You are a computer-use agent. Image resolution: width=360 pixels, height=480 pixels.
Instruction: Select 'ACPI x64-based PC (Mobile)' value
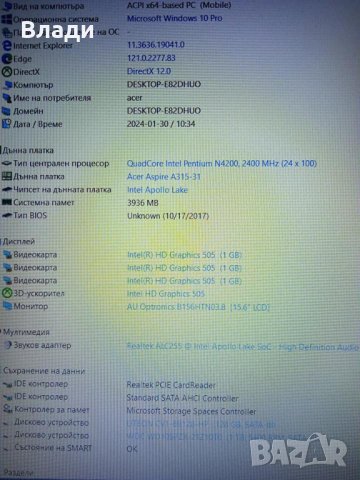coord(179,5)
